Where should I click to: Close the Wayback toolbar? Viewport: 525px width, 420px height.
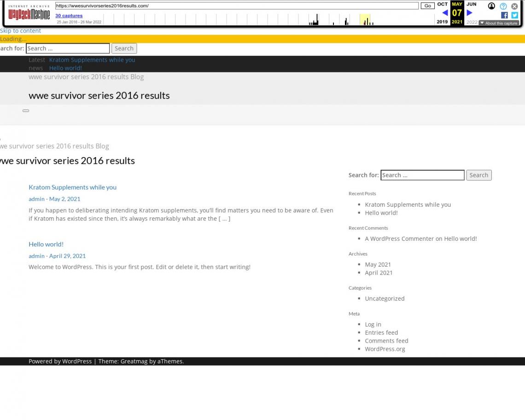pyautogui.click(x=514, y=6)
